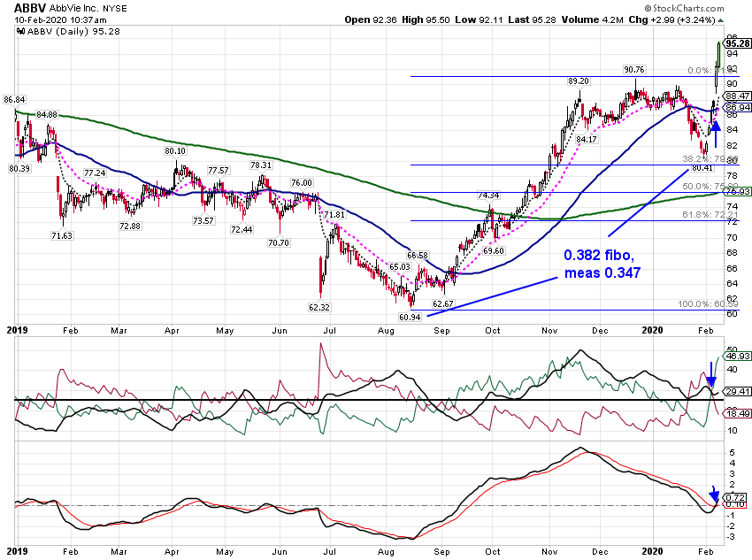Click the 62.32 gap-low label

click(319, 307)
